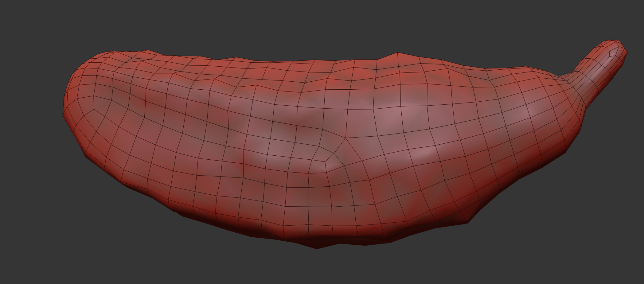Click the rounded tip of the stem
The width and height of the screenshot is (644, 284).
(x=621, y=45)
